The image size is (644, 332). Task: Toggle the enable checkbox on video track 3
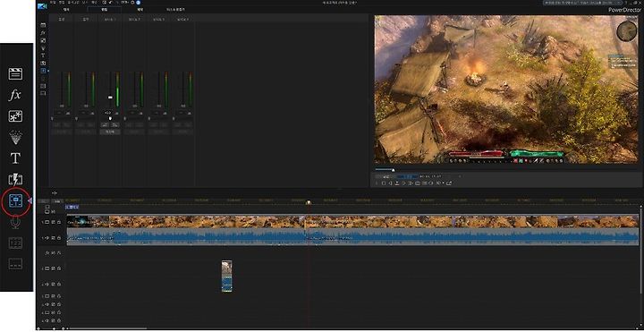53,296
